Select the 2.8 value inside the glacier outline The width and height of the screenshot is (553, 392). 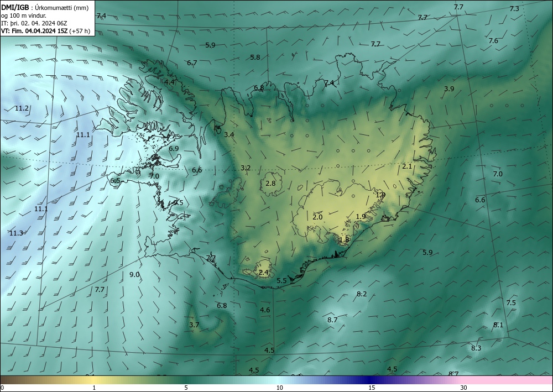(270, 184)
